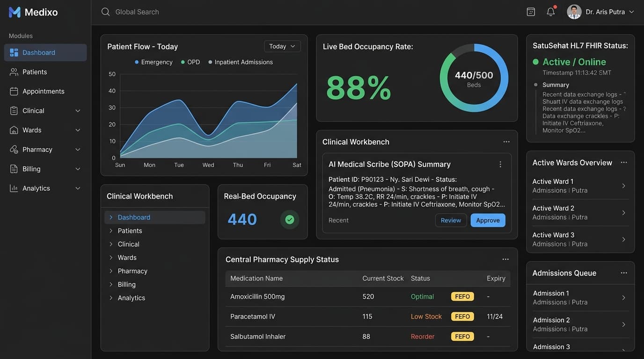The height and width of the screenshot is (359, 644).
Task: Click the Reorder status for Salbutamol Inhaler
Action: (x=423, y=337)
